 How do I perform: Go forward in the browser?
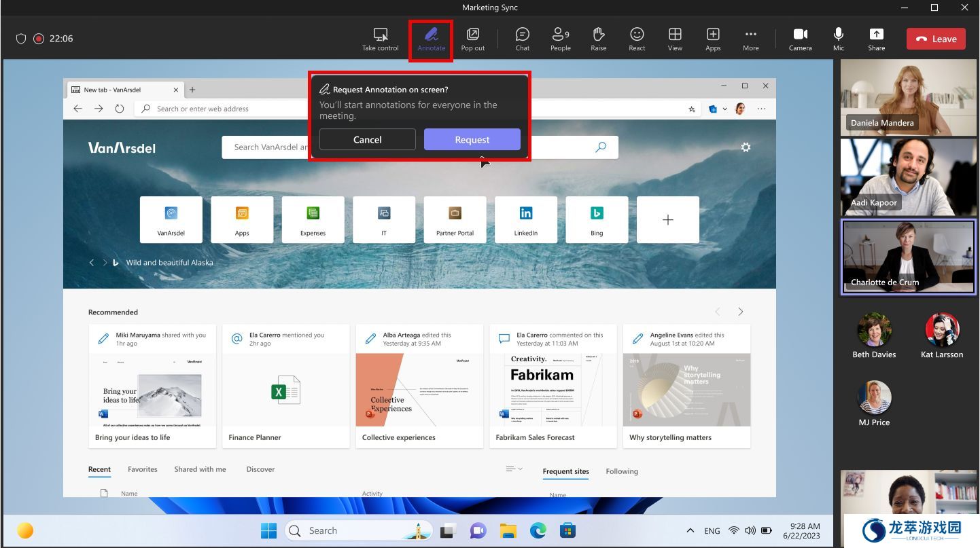[x=99, y=109]
